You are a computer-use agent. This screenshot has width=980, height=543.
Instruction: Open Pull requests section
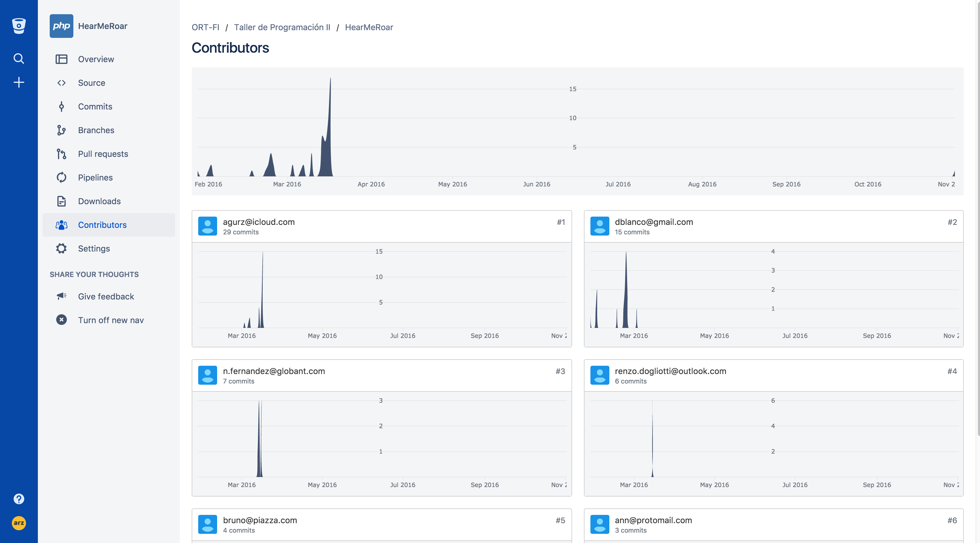click(103, 154)
